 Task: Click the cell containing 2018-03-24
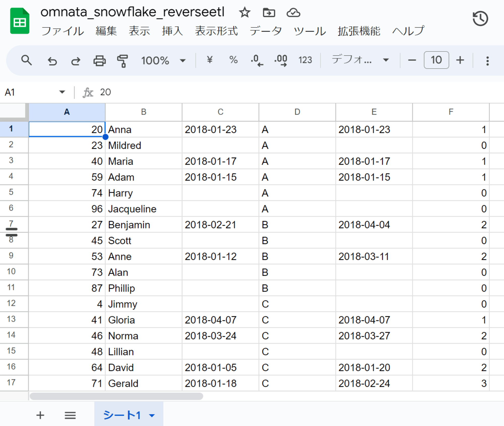(x=220, y=336)
